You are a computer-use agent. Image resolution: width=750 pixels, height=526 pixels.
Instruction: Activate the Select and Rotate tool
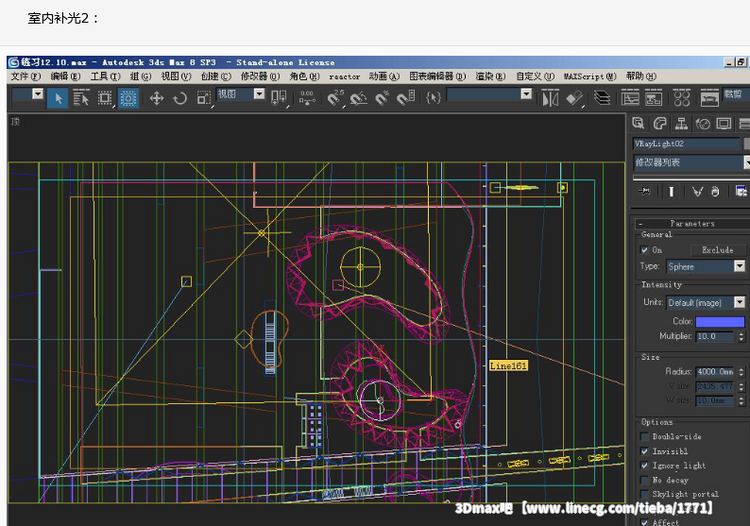coord(180,99)
